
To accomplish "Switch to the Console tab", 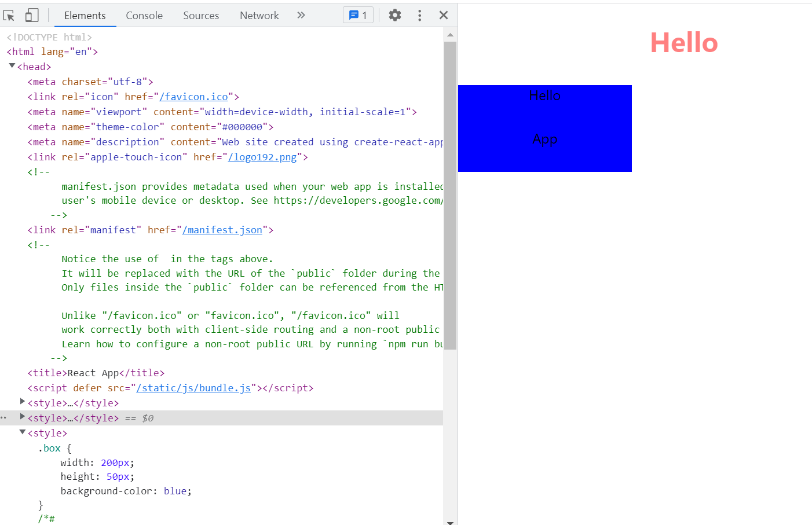I will pos(144,16).
